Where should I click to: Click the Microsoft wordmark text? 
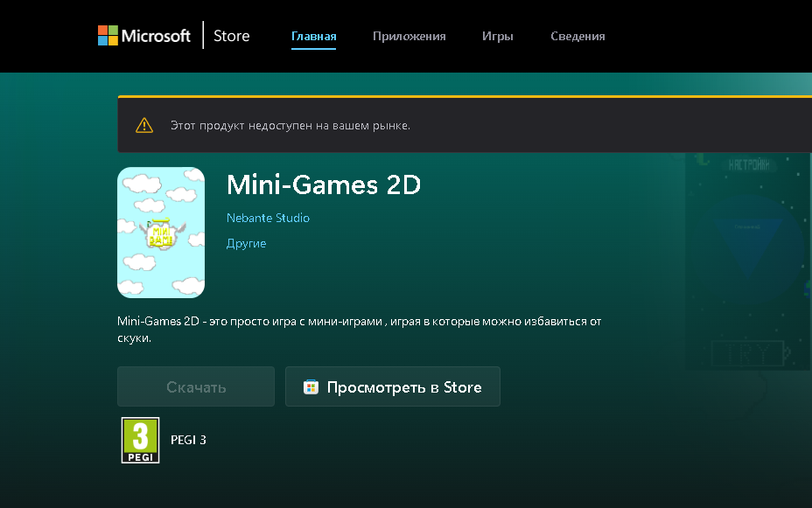156,36
